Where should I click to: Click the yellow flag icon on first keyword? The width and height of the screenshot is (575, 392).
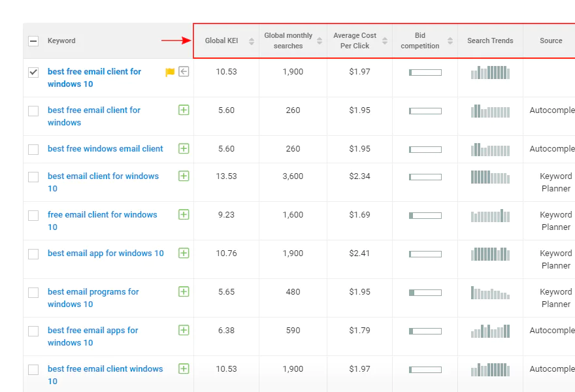point(170,72)
